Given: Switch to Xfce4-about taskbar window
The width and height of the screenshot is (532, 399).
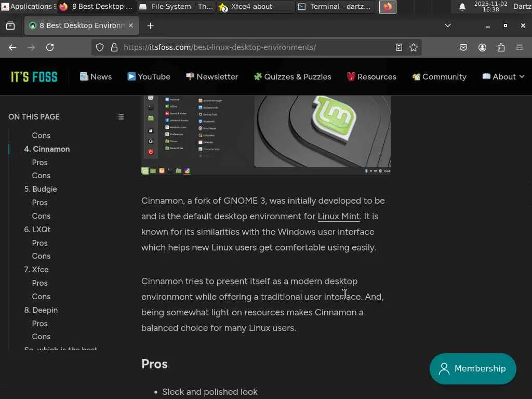Looking at the screenshot, I should click(256, 6).
